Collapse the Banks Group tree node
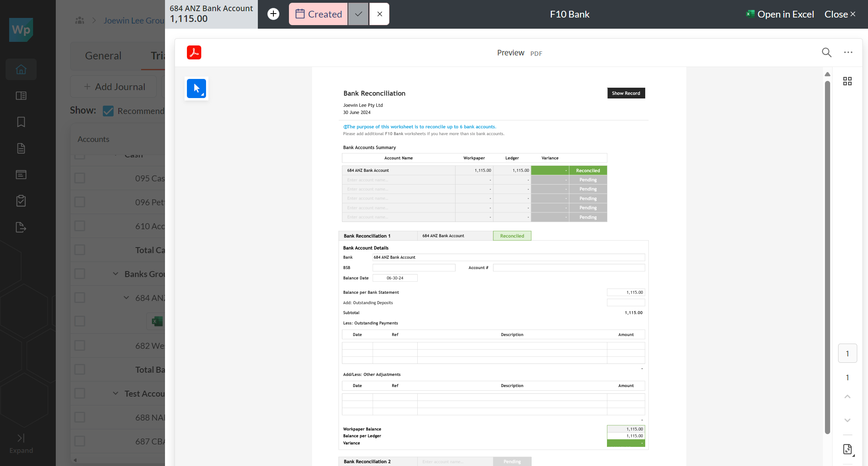Screen dimensions: 868x466 pos(116,274)
